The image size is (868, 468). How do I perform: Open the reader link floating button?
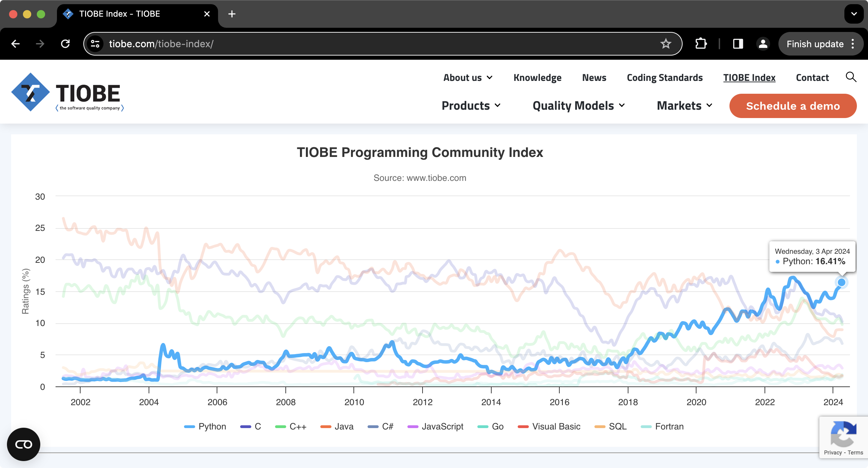[24, 444]
